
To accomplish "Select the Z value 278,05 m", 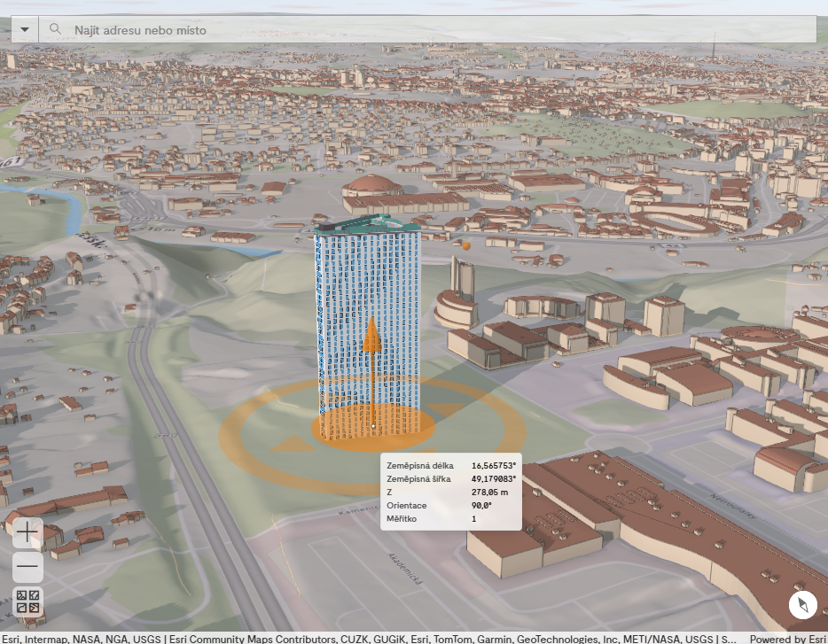I will click(x=488, y=492).
